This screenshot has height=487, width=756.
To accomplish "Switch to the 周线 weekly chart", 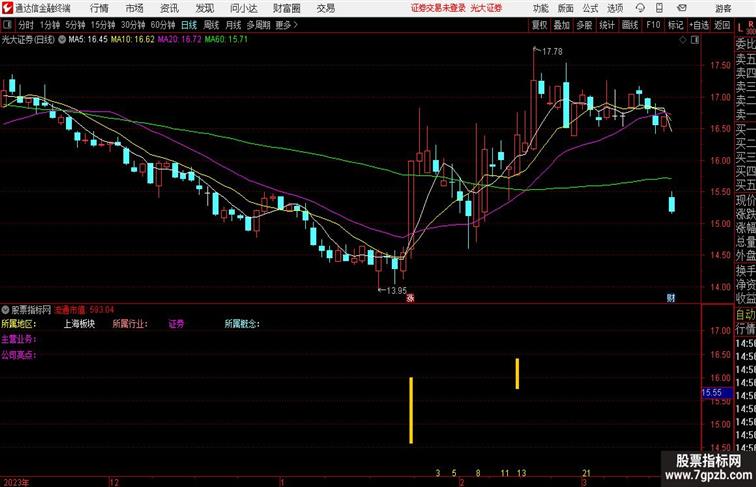I will 211,25.
